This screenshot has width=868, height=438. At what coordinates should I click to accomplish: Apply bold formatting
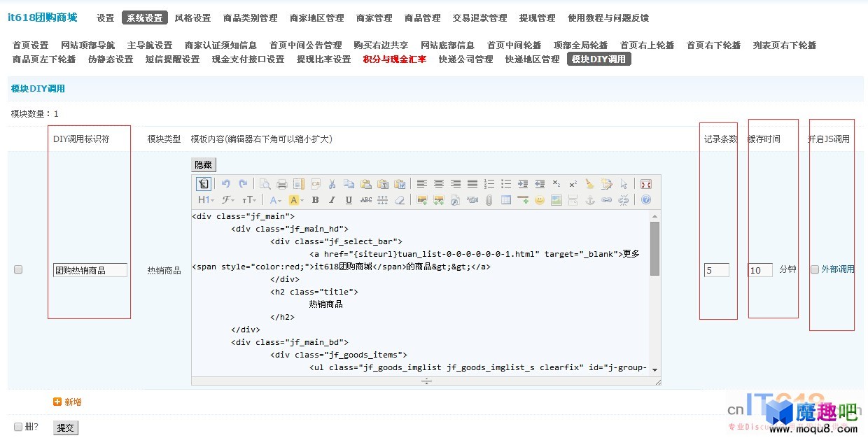[315, 200]
